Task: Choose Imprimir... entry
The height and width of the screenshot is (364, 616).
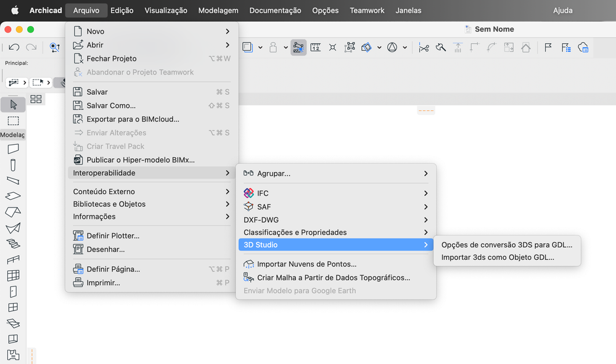Action: pyautogui.click(x=152, y=283)
